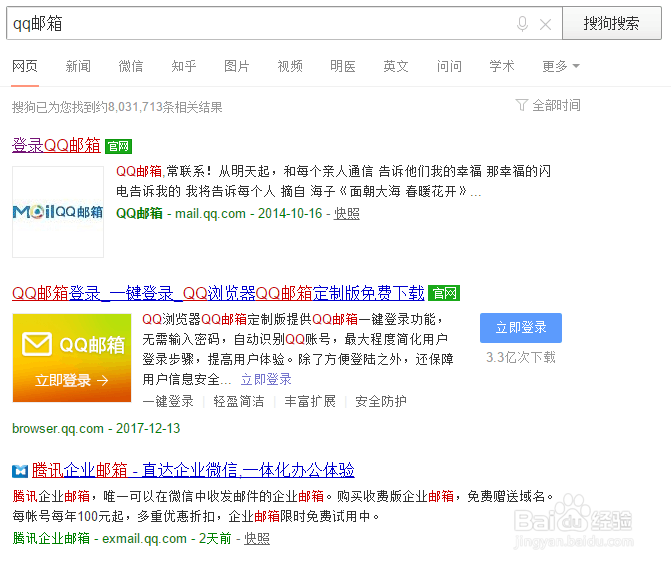Viewport: 671px width, 565px height.
Task: Open the 英文 tab
Action: [396, 66]
